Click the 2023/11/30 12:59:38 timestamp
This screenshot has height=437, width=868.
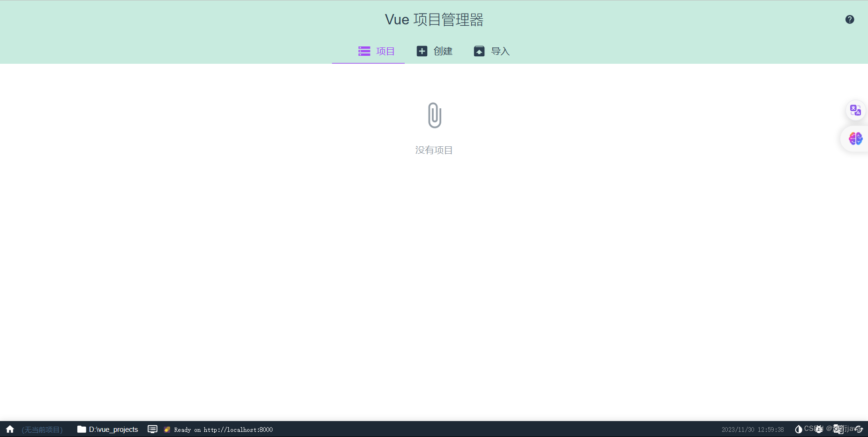click(753, 429)
